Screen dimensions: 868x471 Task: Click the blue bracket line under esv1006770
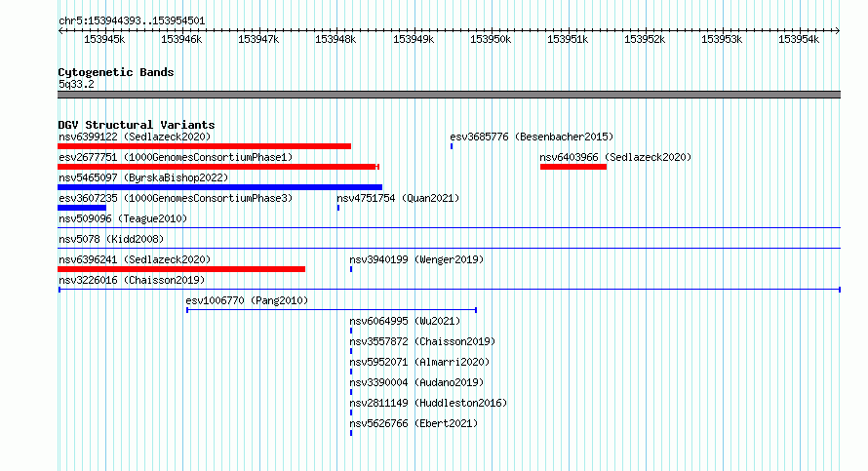[x=332, y=310]
